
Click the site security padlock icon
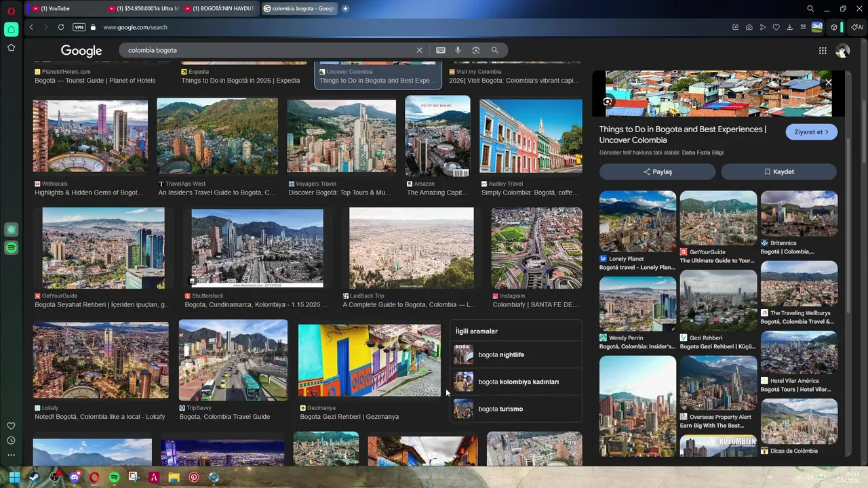(94, 27)
